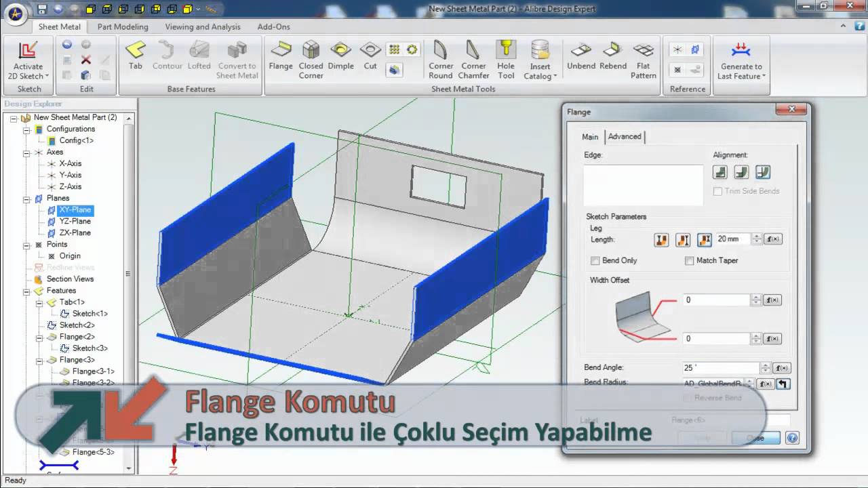The width and height of the screenshot is (868, 488).
Task: Switch to Advanced tab in Flange dialog
Action: tap(625, 136)
